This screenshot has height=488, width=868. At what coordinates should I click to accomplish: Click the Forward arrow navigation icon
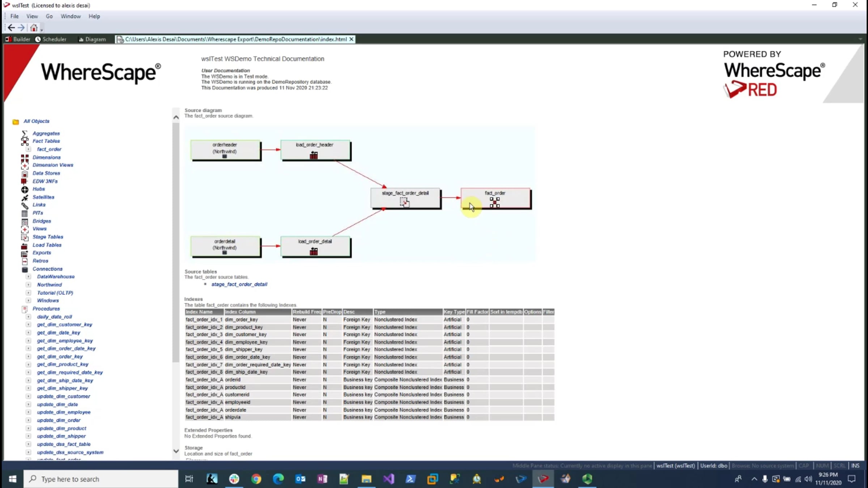tap(21, 27)
